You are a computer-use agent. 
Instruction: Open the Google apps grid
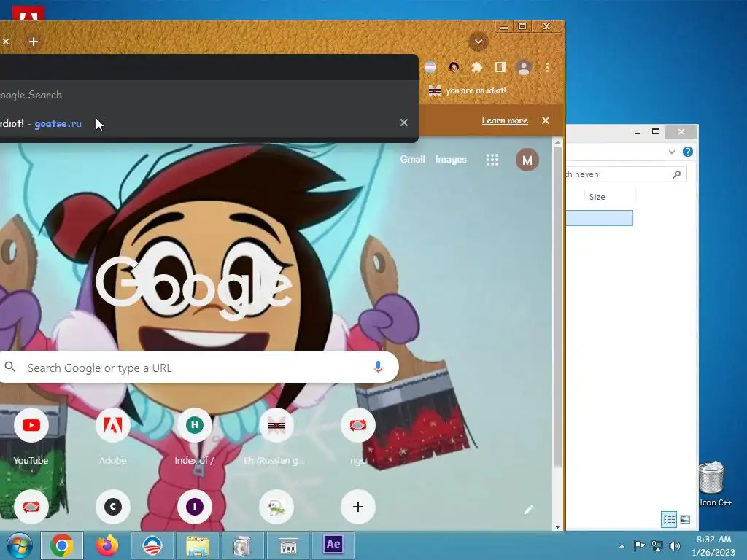(492, 160)
